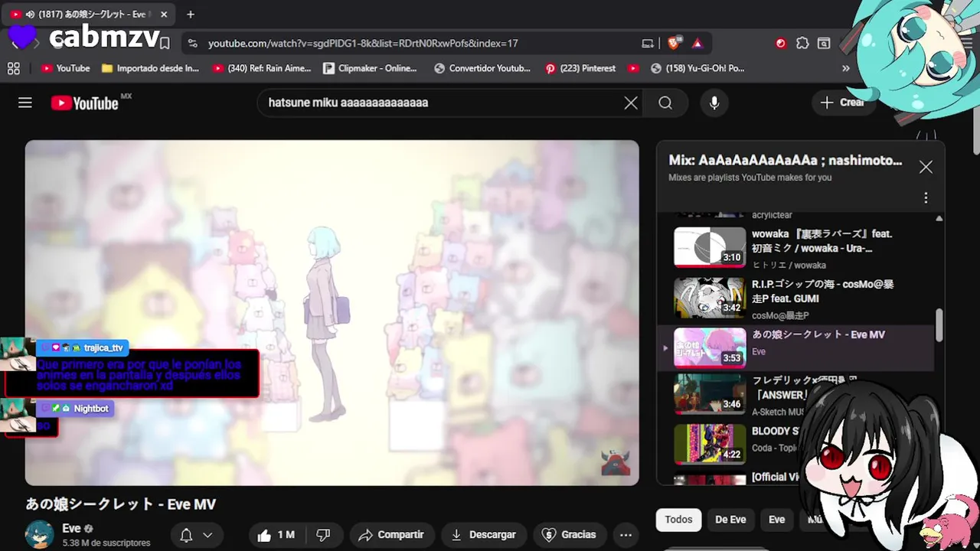Screen dimensions: 980x551
Task: Open Brave Rewards triangle icon
Action: [x=697, y=44]
